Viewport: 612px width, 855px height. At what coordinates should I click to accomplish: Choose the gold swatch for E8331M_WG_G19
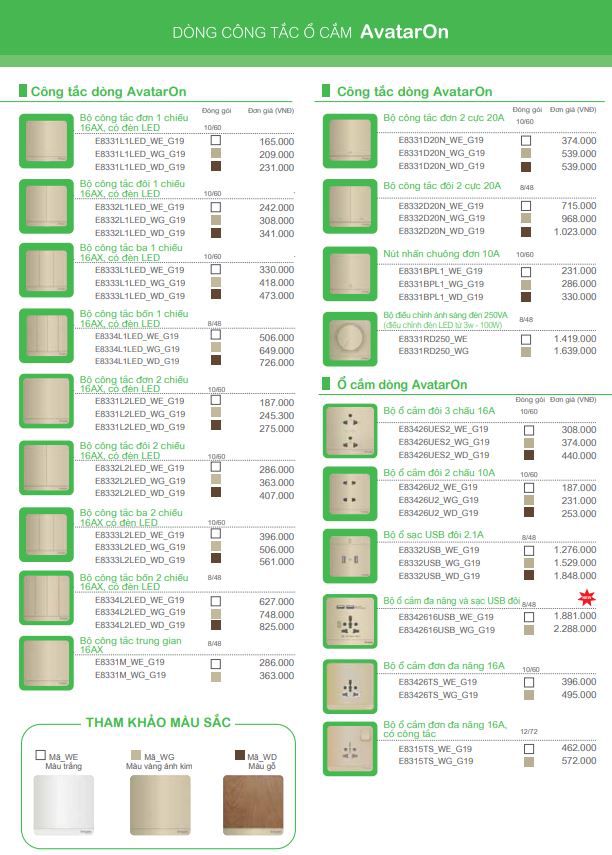[216, 677]
